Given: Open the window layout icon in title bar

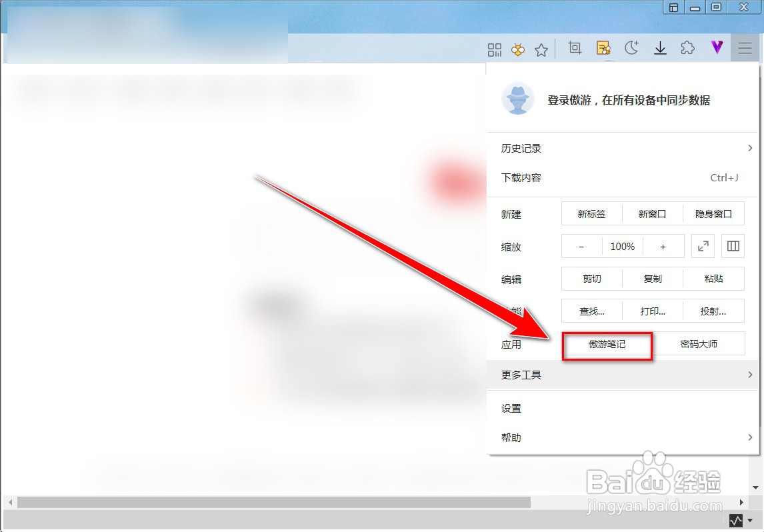Looking at the screenshot, I should [x=673, y=7].
